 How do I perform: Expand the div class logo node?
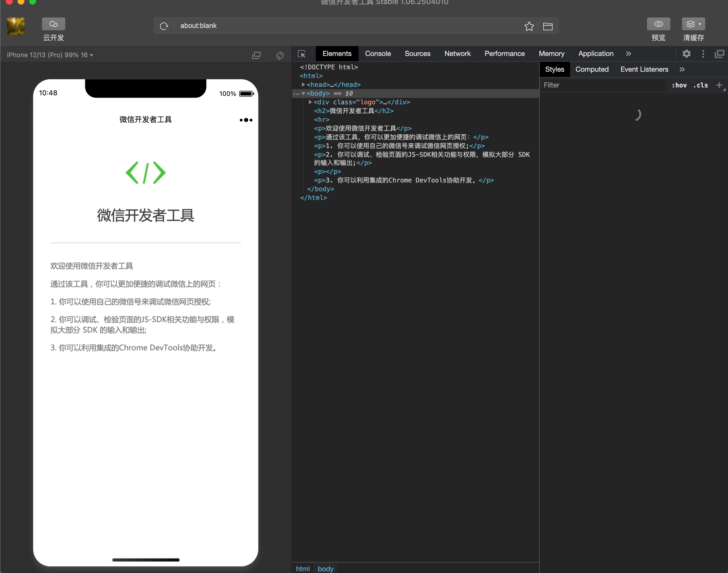pyautogui.click(x=310, y=102)
